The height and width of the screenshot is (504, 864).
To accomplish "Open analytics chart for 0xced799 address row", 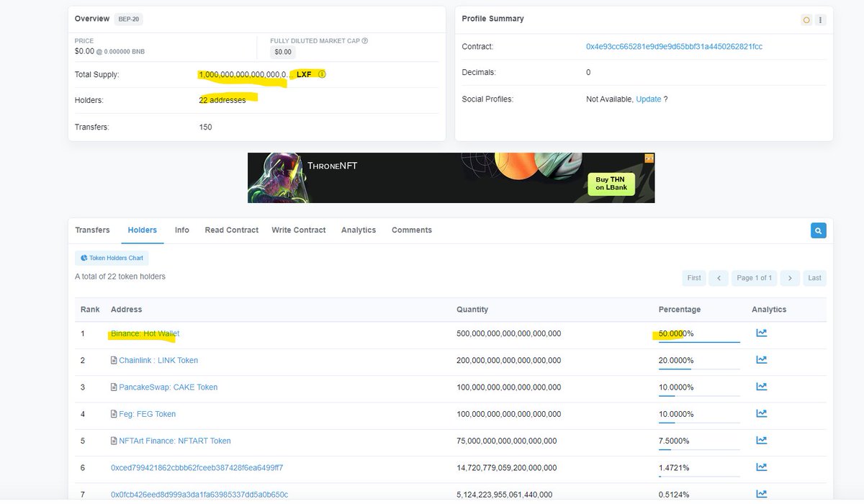I will click(761, 467).
